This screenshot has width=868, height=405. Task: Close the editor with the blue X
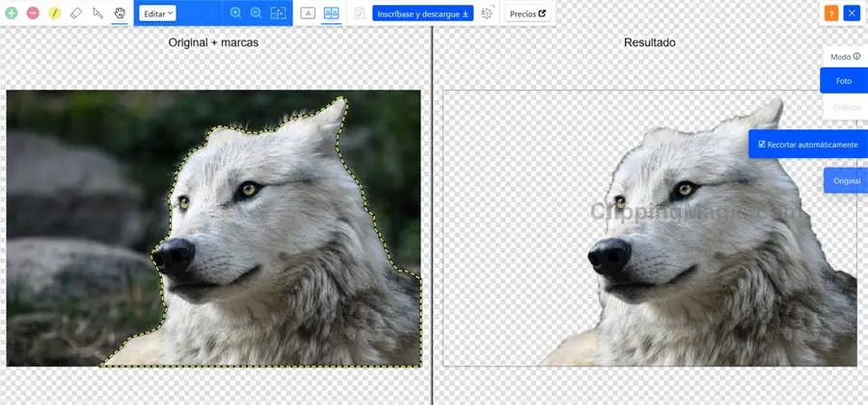(852, 13)
